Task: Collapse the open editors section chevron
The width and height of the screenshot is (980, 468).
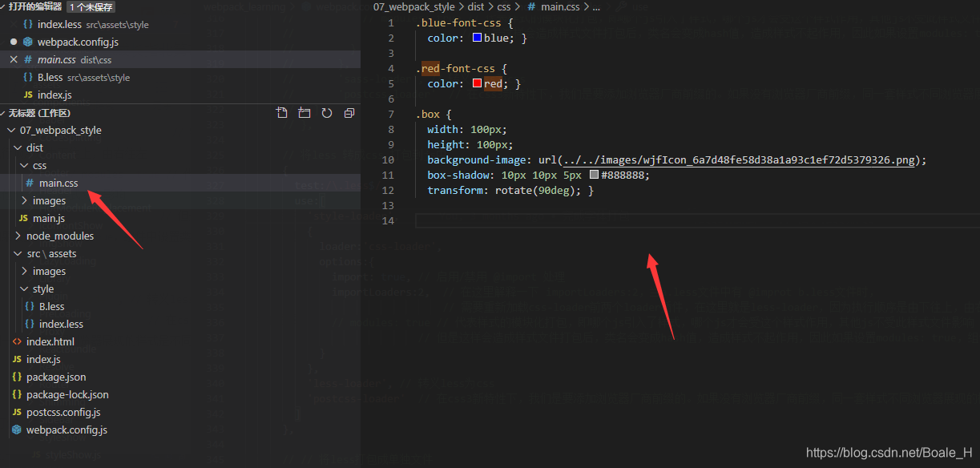Action: 4,6
